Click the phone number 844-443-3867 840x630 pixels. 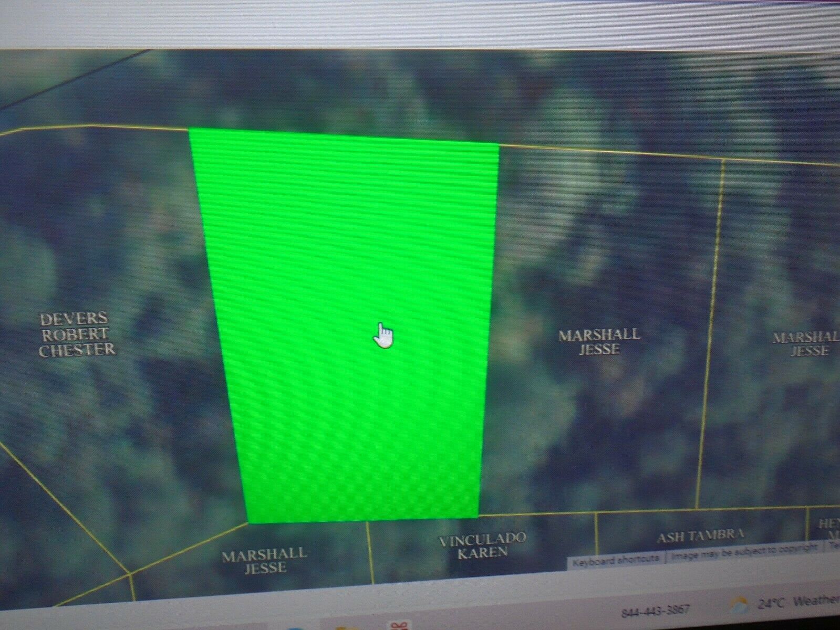tap(655, 611)
